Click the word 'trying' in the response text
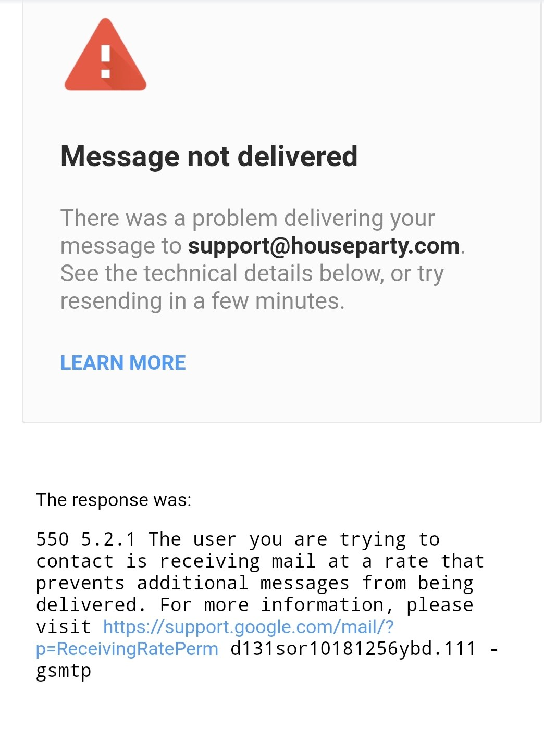544x756 pixels. [373, 540]
